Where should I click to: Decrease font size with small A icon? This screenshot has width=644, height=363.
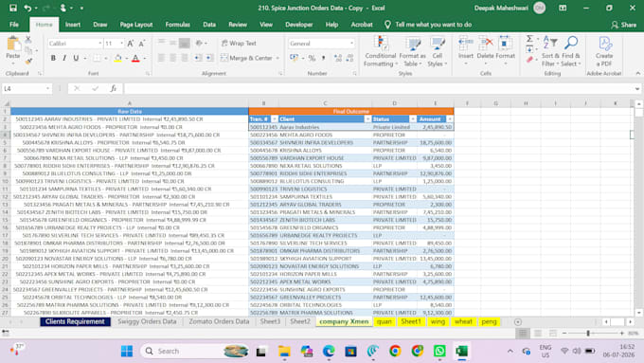click(x=141, y=44)
